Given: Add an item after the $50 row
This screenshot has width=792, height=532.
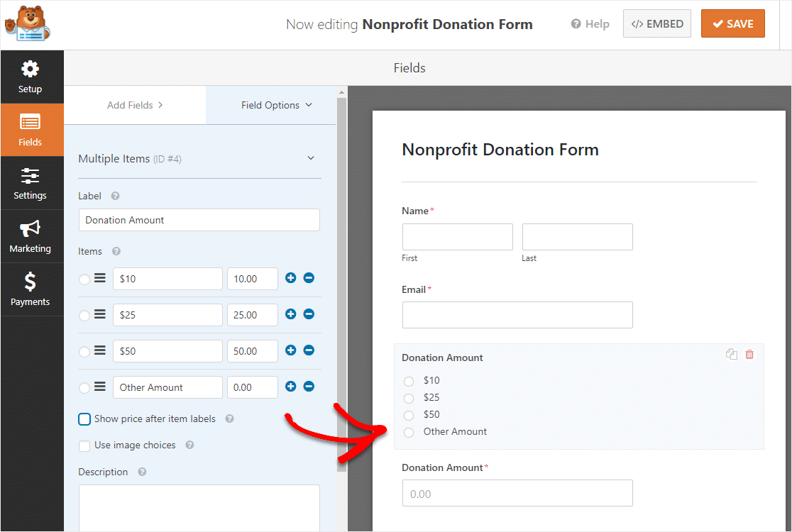Looking at the screenshot, I should pyautogui.click(x=290, y=350).
